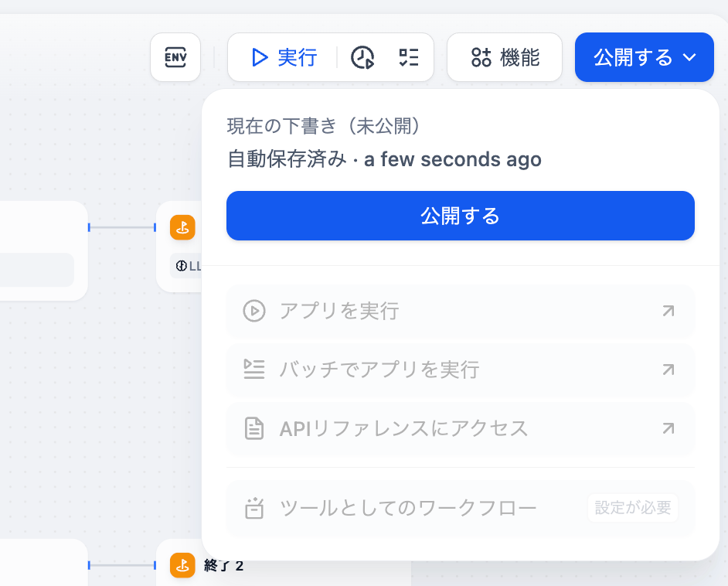The image size is (728, 586).
Task: Select バッチでアプリを実行 menu entry
Action: (x=461, y=370)
